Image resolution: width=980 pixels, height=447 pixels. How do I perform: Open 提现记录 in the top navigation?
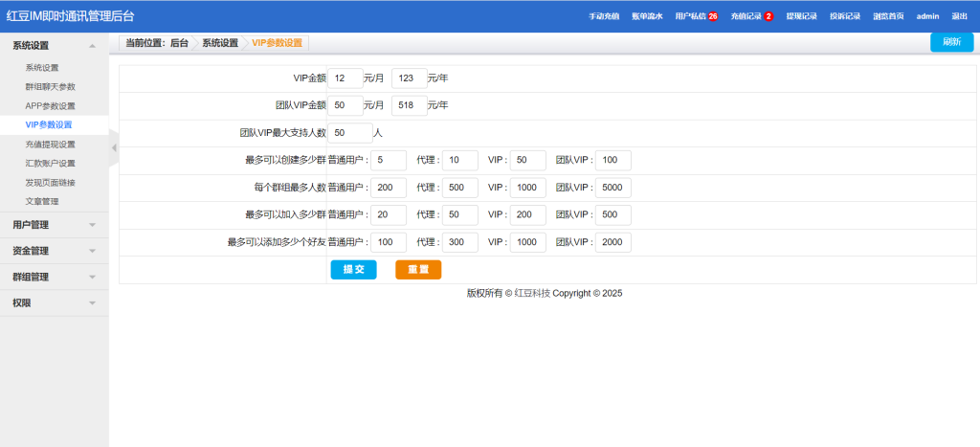[801, 16]
